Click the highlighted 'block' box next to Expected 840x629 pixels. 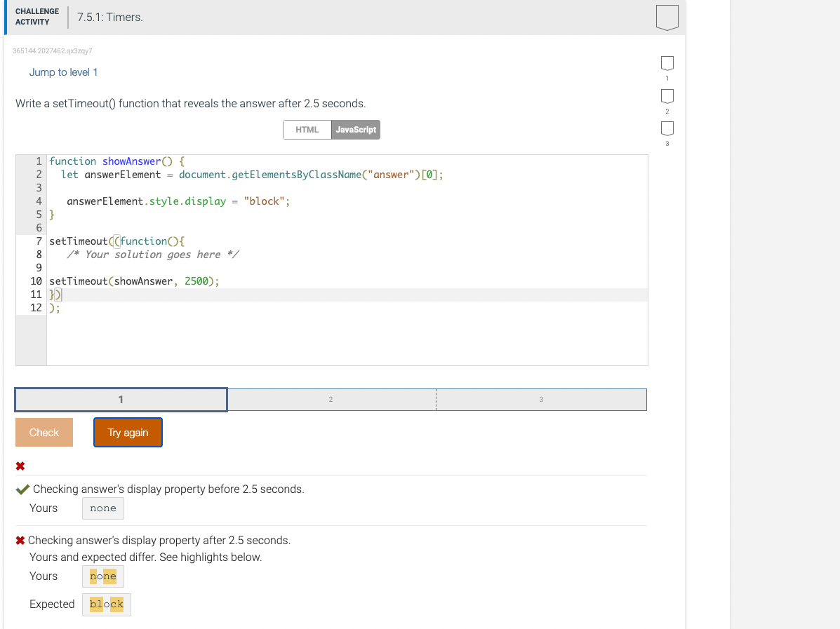pyautogui.click(x=106, y=604)
